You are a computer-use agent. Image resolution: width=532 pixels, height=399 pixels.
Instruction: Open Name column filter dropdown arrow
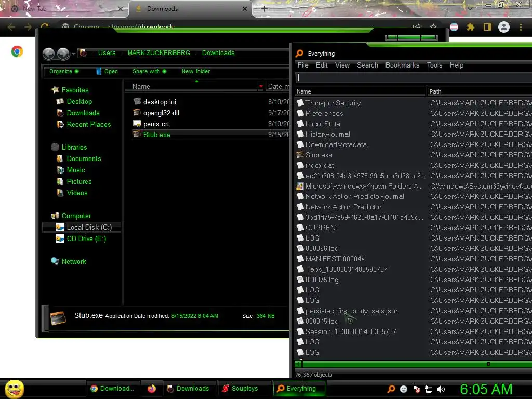[x=261, y=87]
